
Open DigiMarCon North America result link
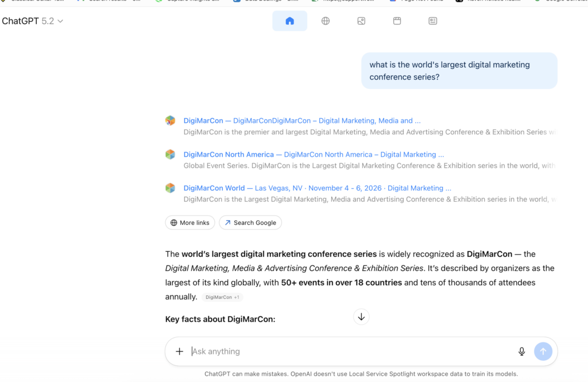click(x=313, y=155)
